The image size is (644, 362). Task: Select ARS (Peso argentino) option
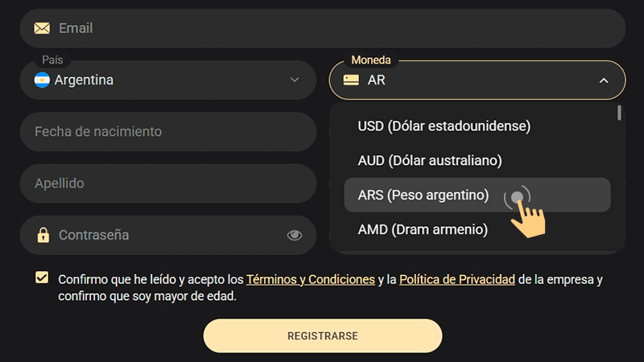pyautogui.click(x=423, y=195)
